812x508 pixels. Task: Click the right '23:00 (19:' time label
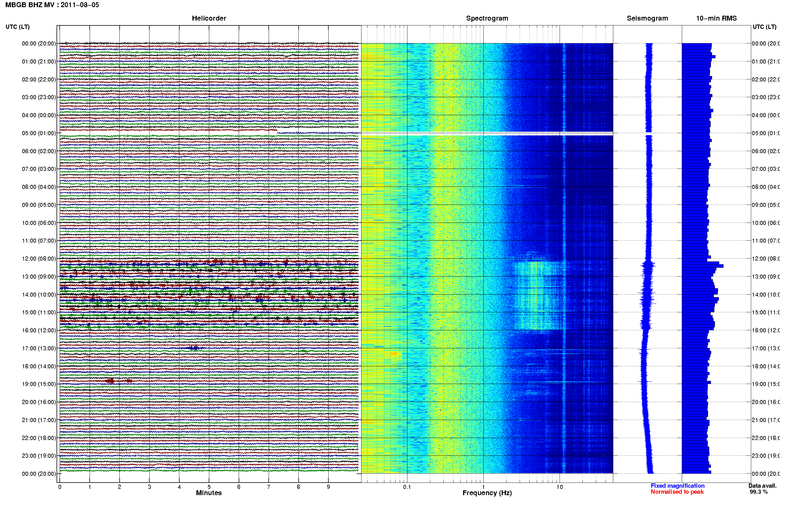tap(766, 456)
